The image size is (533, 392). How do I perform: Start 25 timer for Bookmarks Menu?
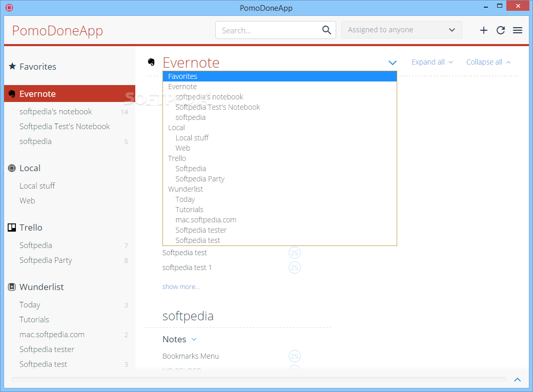294,356
